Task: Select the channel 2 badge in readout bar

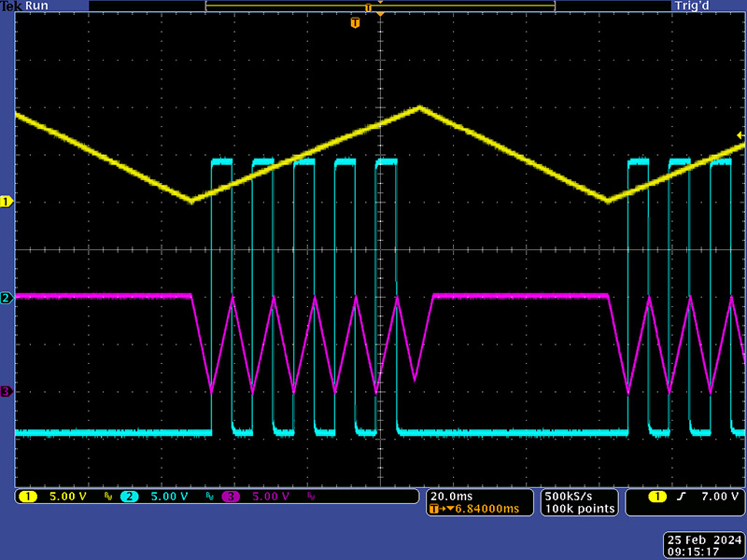Action: tap(130, 497)
